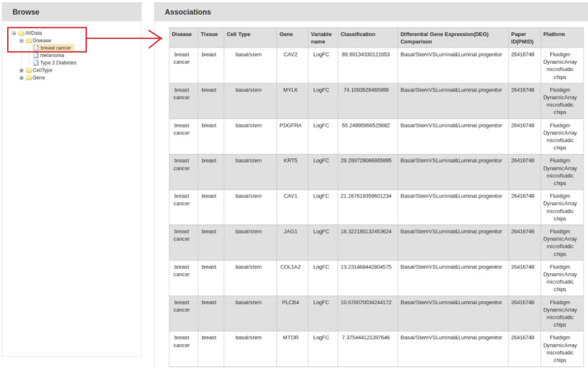
Task: Expand the CellType folder node
Action: tap(21, 70)
